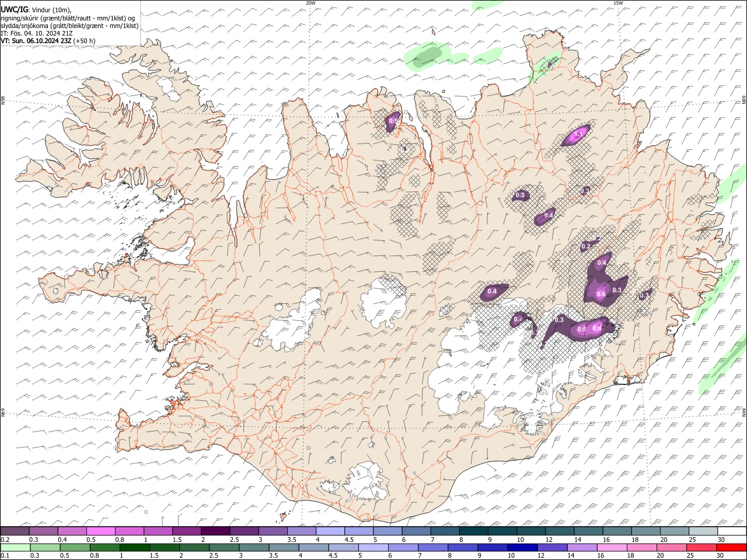Click the 'slydda/snjókoma' legend description line
The height and width of the screenshot is (560, 747).
(x=70, y=26)
